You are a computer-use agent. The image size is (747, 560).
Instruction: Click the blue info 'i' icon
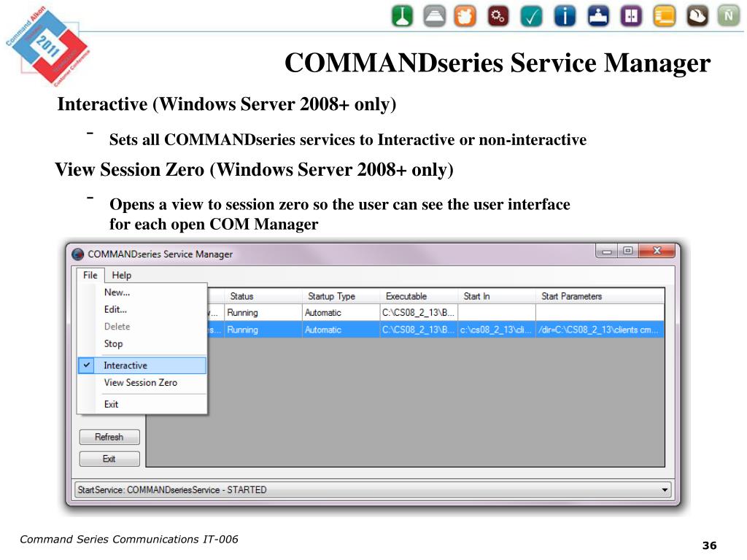[565, 16]
